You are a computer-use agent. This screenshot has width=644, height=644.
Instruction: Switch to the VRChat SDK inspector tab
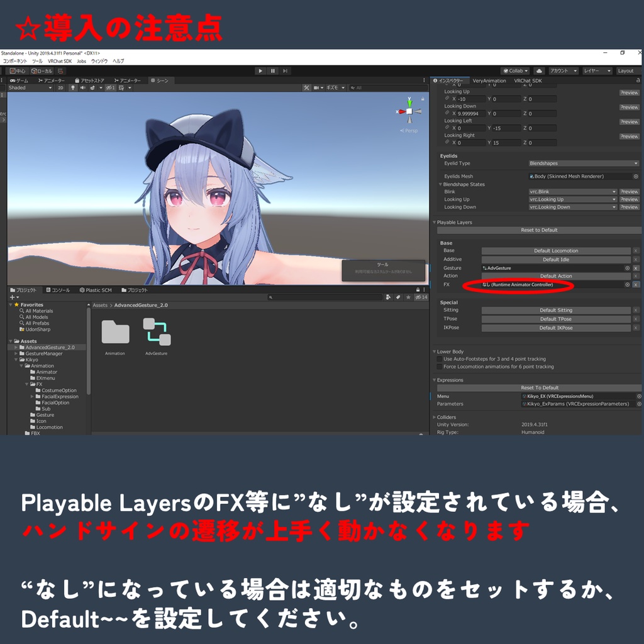click(528, 81)
